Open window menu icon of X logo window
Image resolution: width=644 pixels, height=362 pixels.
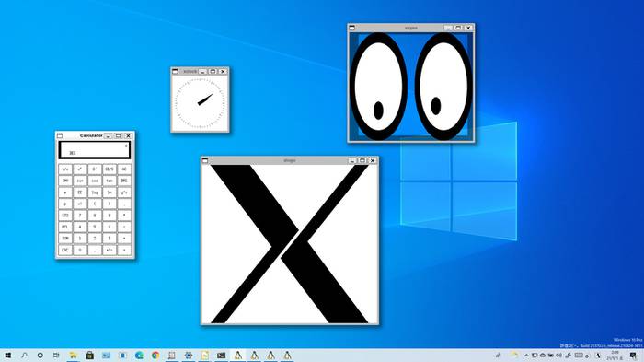click(205, 160)
